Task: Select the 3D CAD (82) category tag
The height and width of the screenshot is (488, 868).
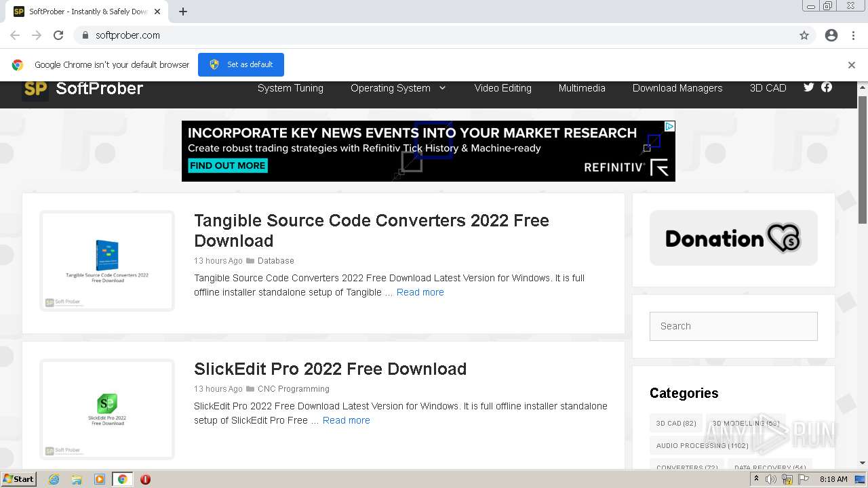Action: tap(676, 423)
